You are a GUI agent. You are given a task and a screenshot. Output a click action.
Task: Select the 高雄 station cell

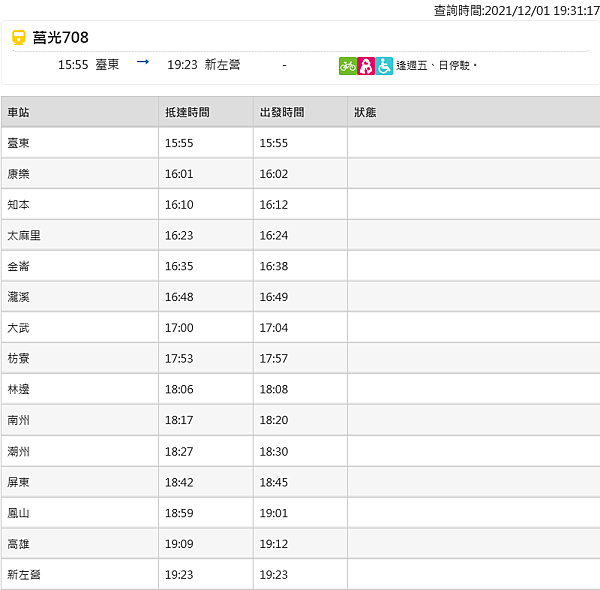[80, 544]
